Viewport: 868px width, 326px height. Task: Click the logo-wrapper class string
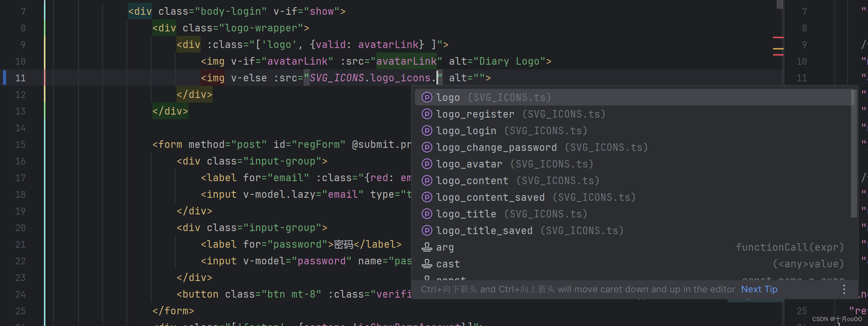tap(261, 28)
